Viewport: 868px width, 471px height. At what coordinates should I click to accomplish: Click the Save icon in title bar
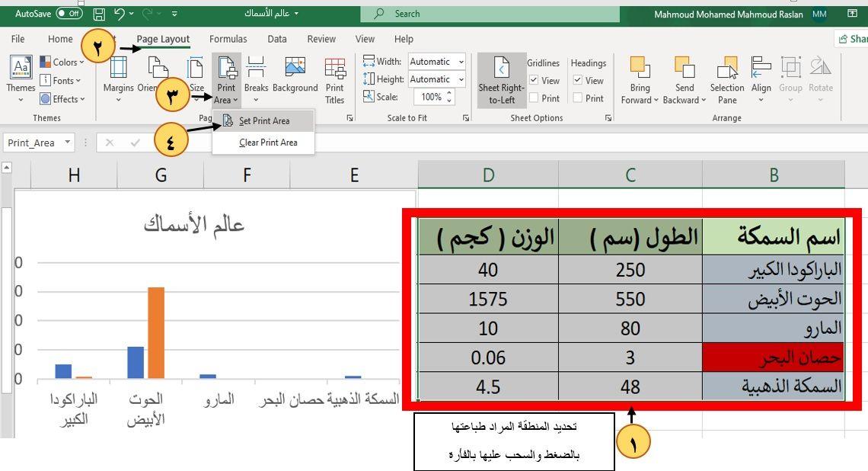click(99, 14)
